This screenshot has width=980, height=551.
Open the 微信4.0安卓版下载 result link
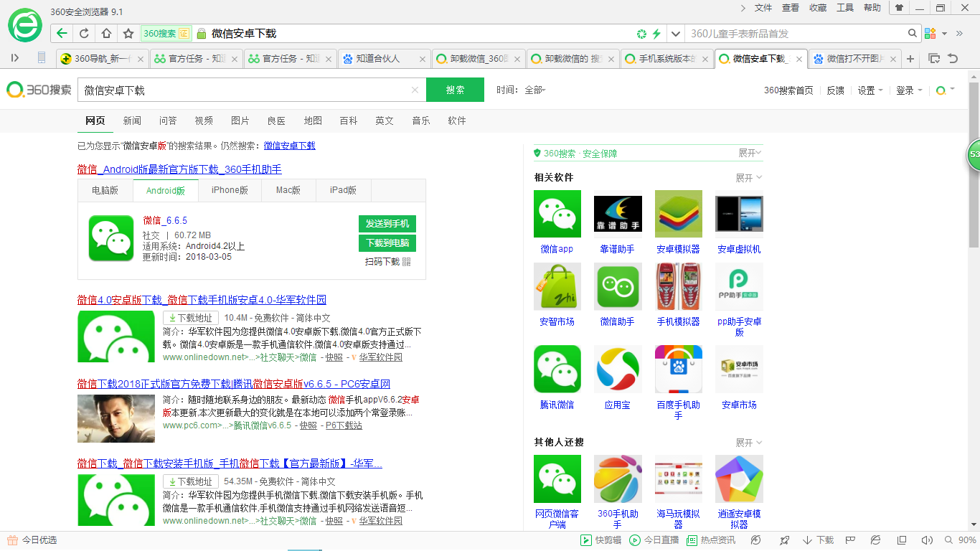(x=202, y=300)
